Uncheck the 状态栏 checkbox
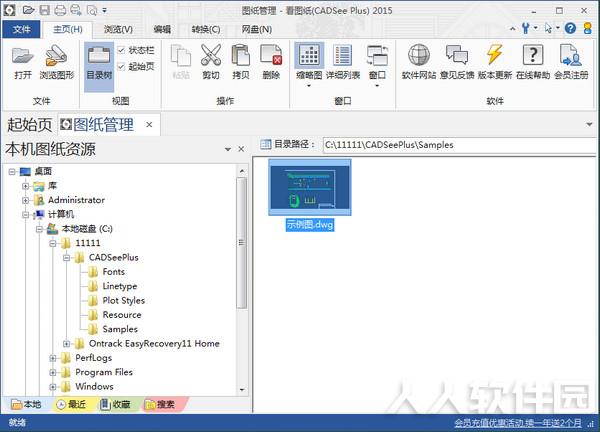This screenshot has height=432, width=600. pyautogui.click(x=121, y=50)
